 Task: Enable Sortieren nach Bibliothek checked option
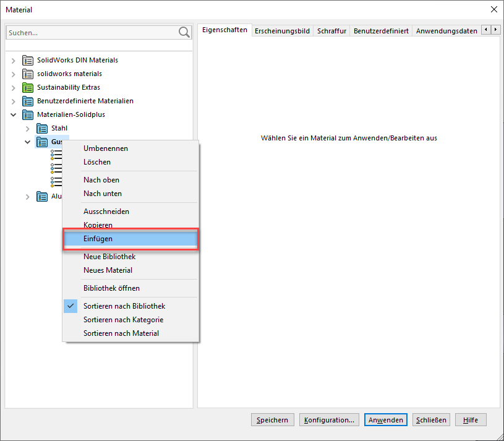(x=124, y=306)
